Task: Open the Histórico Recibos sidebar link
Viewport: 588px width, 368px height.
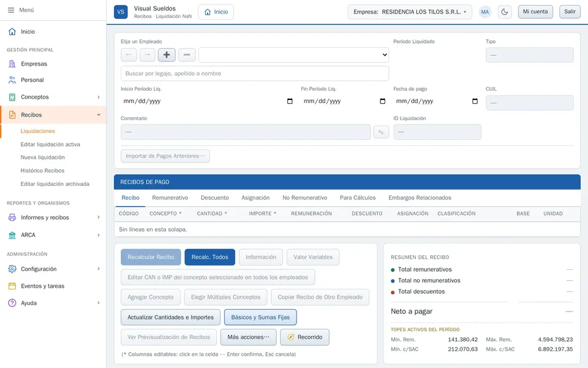Action: (42, 171)
